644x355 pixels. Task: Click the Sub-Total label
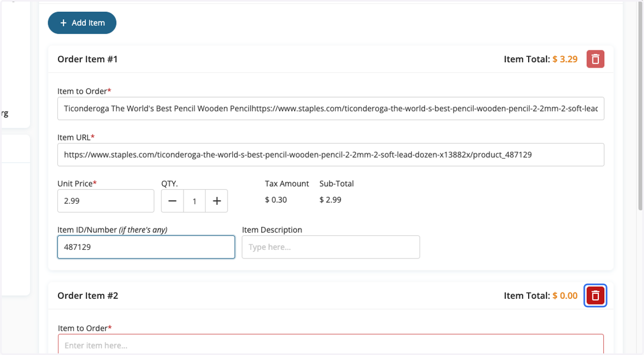pyautogui.click(x=336, y=183)
